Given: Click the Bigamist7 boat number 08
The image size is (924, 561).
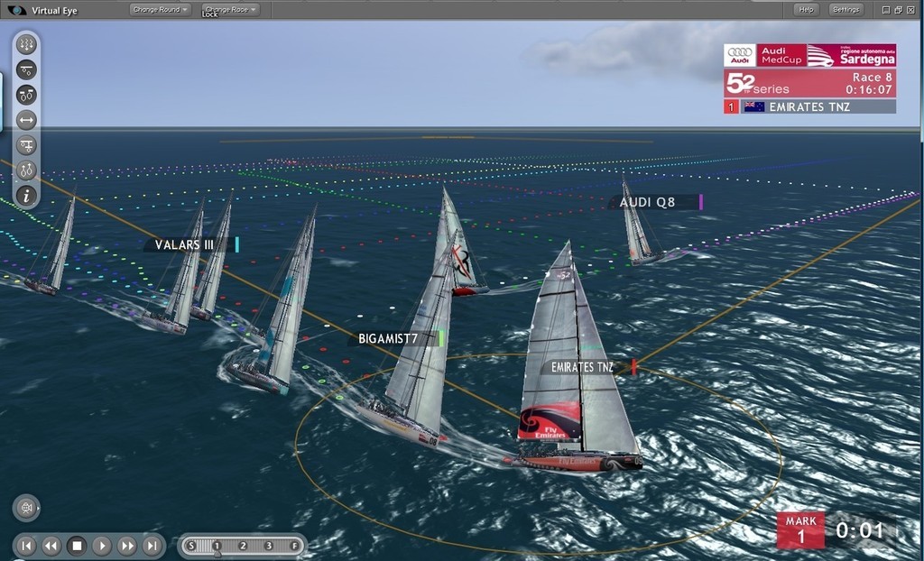Looking at the screenshot, I should pos(432,440).
